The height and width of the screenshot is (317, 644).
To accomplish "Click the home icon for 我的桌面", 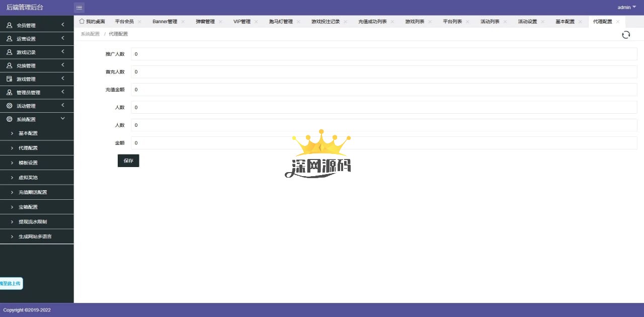I will pos(82,22).
